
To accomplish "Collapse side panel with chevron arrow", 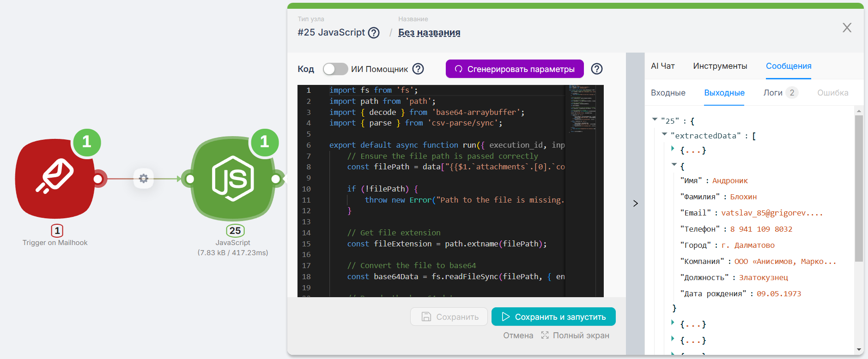I will [635, 203].
